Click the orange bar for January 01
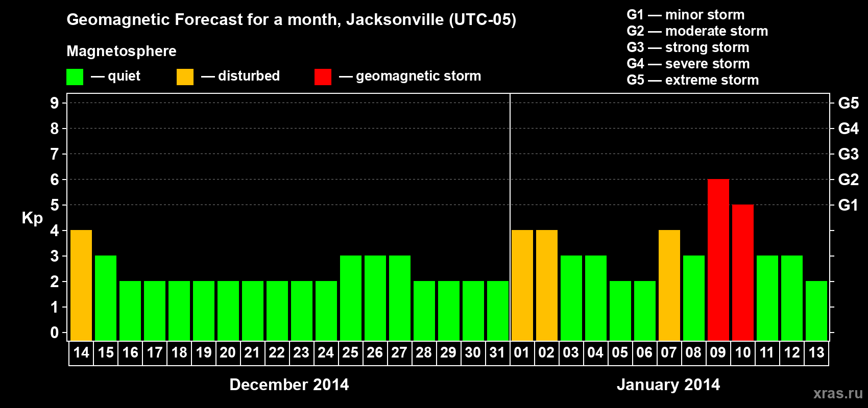The height and width of the screenshot is (408, 868). coord(522,285)
